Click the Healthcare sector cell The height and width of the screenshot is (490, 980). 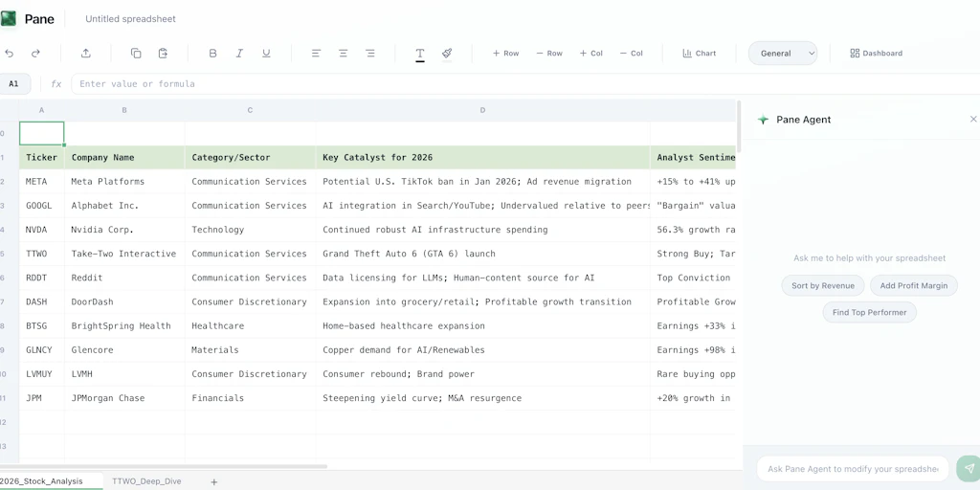(250, 325)
